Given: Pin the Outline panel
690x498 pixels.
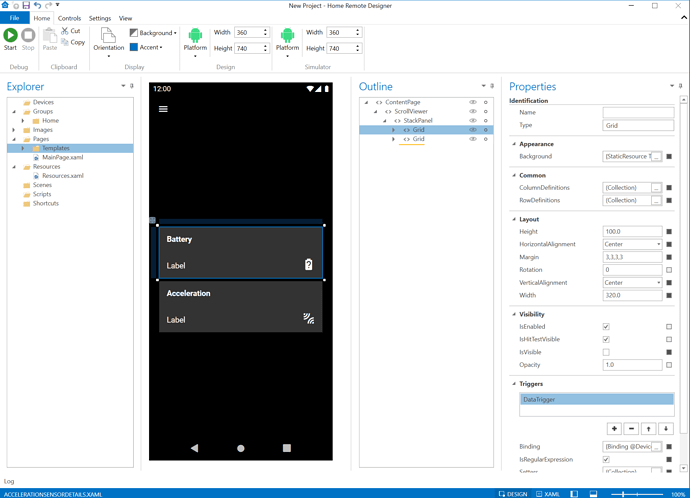Looking at the screenshot, I should point(492,86).
